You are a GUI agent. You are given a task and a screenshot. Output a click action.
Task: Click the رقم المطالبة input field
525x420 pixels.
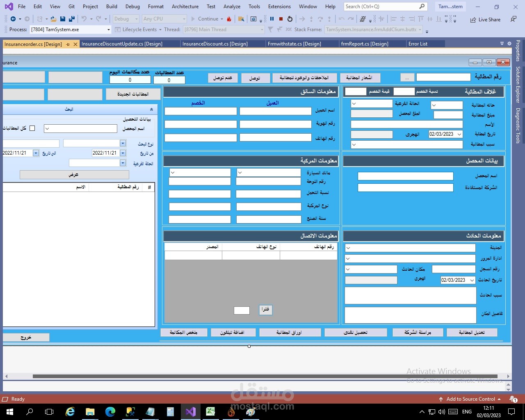[443, 77]
